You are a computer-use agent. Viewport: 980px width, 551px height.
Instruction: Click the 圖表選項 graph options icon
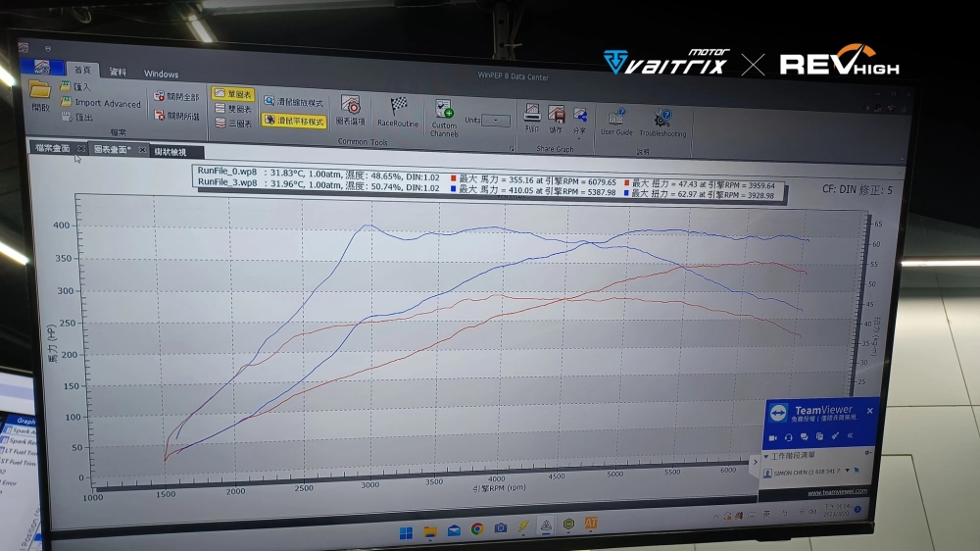[x=350, y=108]
